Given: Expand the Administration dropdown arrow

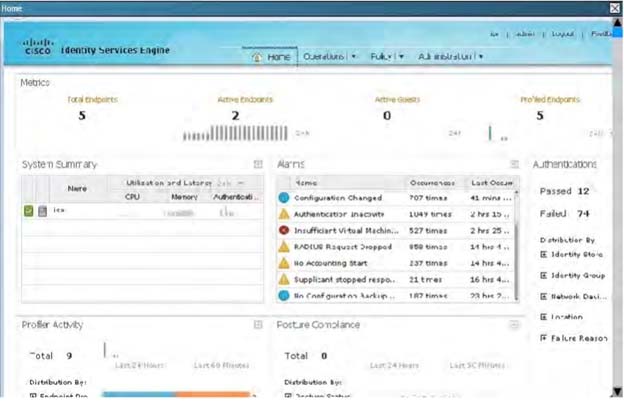Looking at the screenshot, I should [x=481, y=57].
